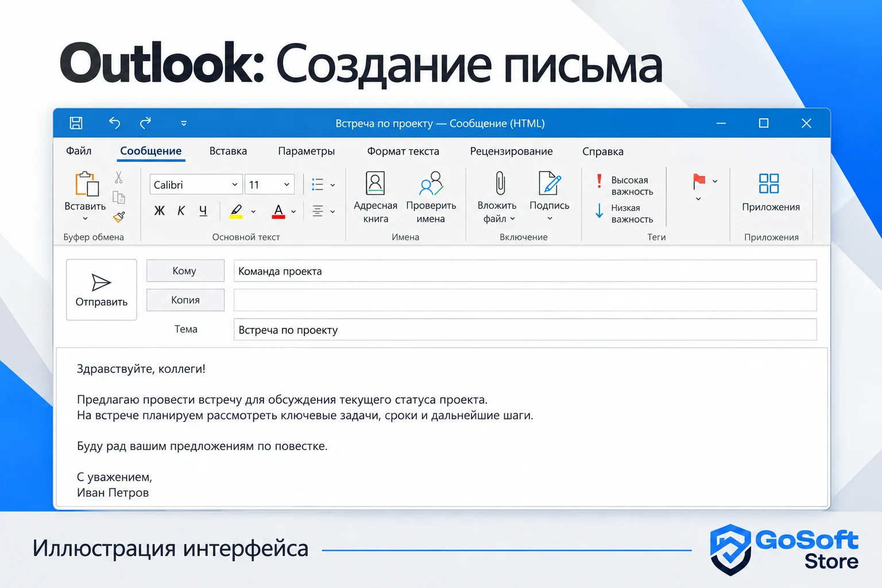Switch to the Вставка tab
882x588 pixels.
tap(228, 151)
